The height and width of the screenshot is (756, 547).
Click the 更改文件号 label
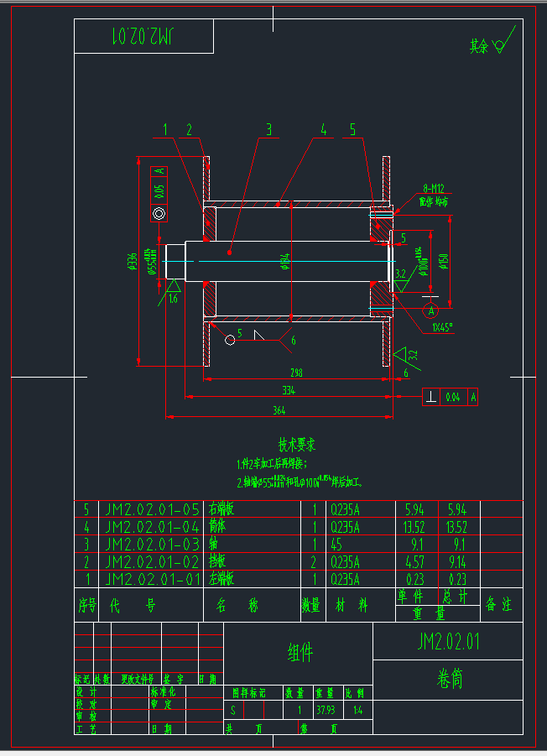coord(138,680)
